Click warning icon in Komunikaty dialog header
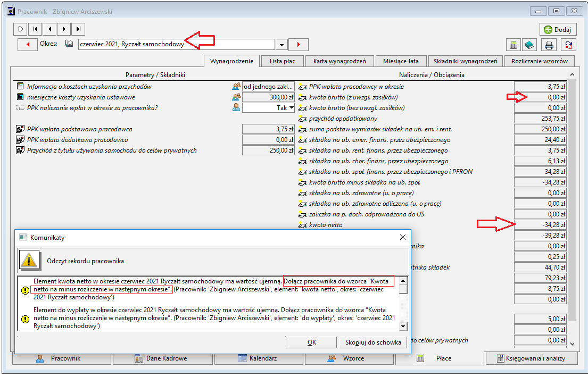The width and height of the screenshot is (588, 377). coord(29,261)
